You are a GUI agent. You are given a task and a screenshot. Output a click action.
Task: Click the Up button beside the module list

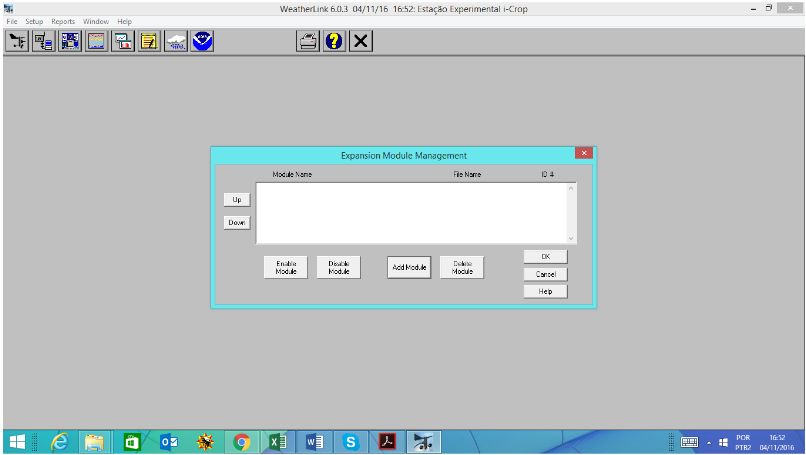pos(237,200)
